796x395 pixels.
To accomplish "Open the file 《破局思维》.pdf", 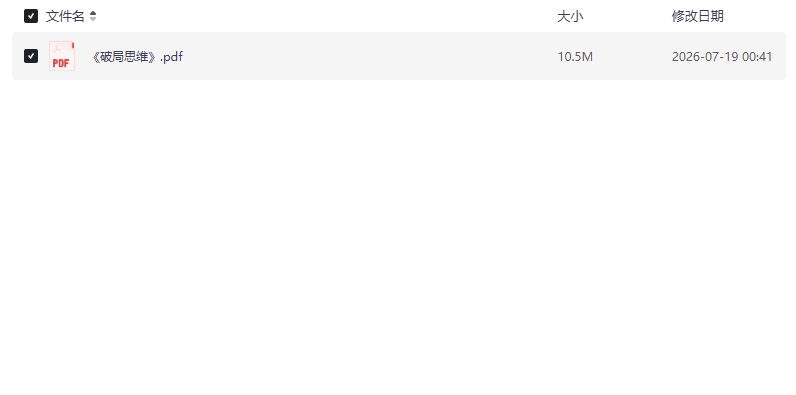I will click(x=136, y=56).
